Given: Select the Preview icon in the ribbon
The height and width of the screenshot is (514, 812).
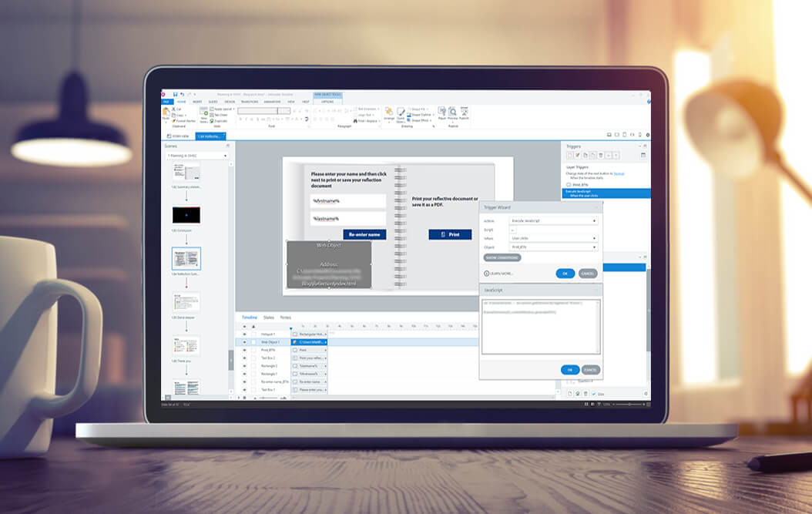Looking at the screenshot, I should [x=452, y=113].
